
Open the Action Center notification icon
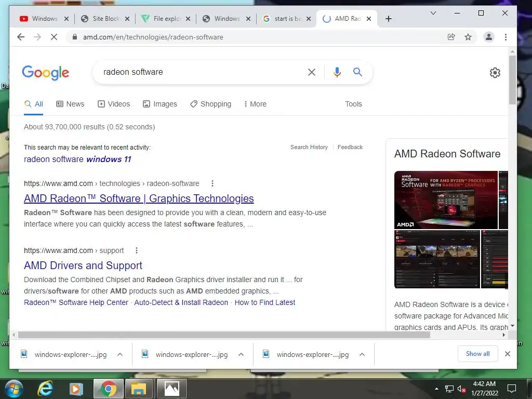point(512,389)
